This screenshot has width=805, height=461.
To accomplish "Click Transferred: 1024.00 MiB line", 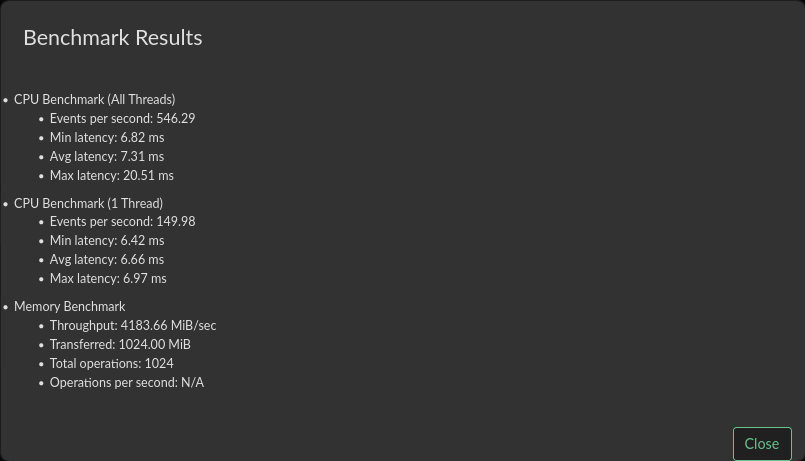I will click(x=120, y=344).
